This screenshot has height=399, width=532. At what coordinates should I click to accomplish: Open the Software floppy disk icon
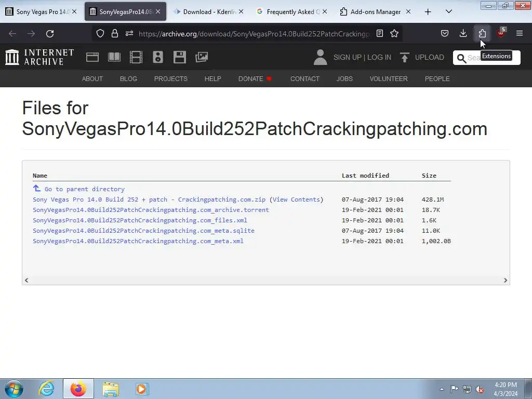[x=179, y=57]
